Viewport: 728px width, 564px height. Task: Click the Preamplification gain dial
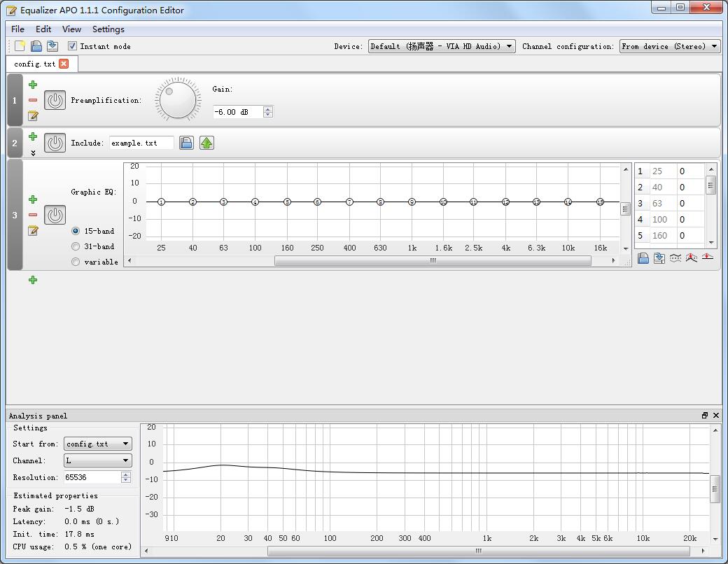(x=177, y=100)
